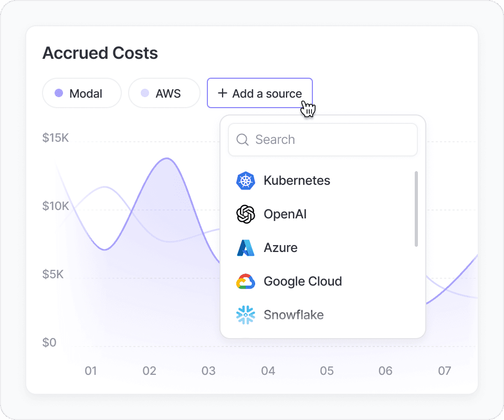The width and height of the screenshot is (504, 420).
Task: Toggle the Modal source chip
Action: click(x=82, y=93)
